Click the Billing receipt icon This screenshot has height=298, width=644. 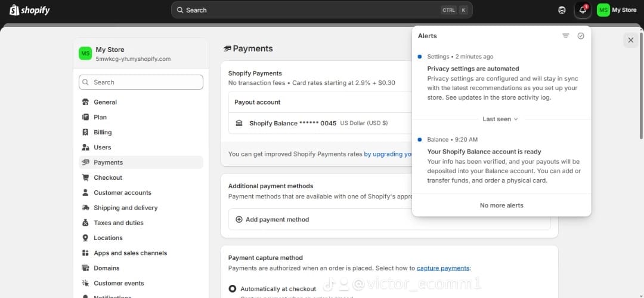(x=85, y=132)
